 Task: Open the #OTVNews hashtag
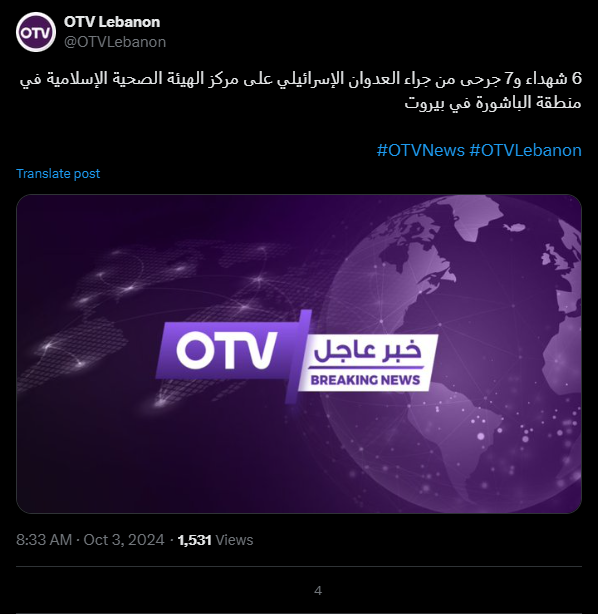(421, 150)
